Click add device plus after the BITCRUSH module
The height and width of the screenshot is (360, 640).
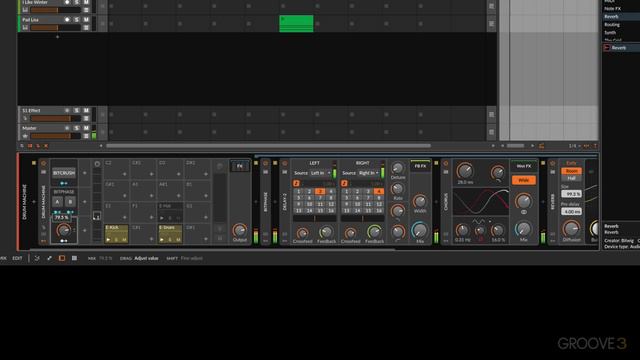click(85, 173)
